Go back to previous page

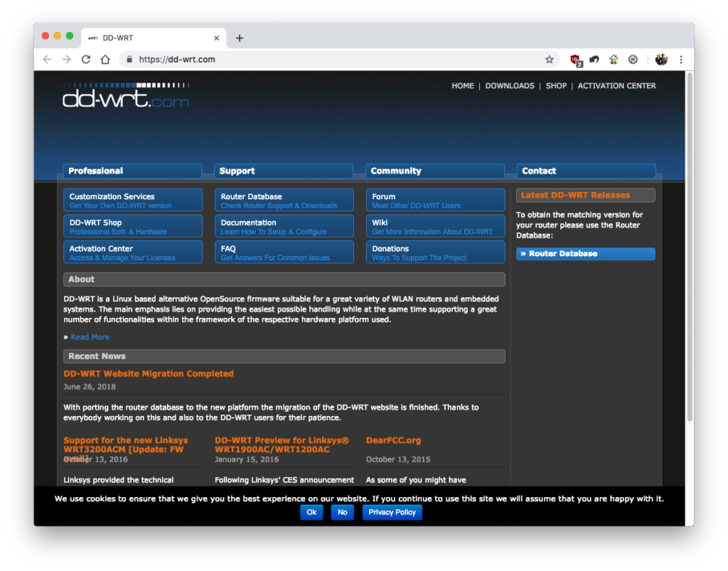point(48,60)
